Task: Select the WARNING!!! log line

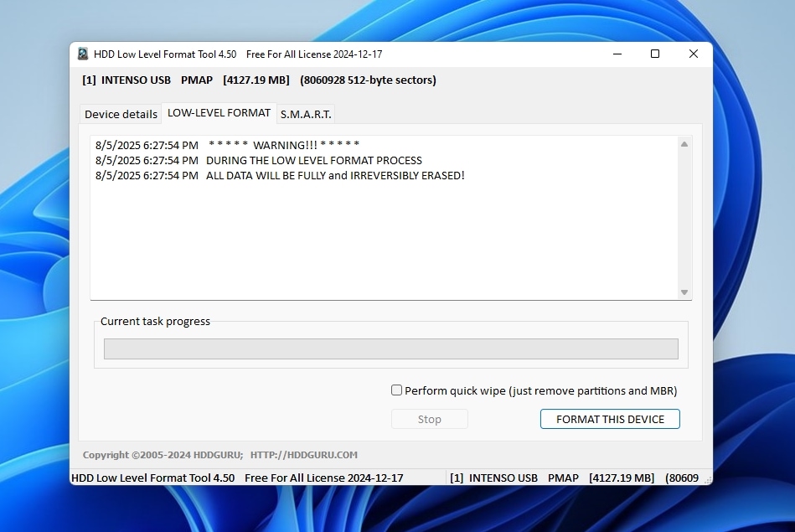Action: pyautogui.click(x=228, y=145)
